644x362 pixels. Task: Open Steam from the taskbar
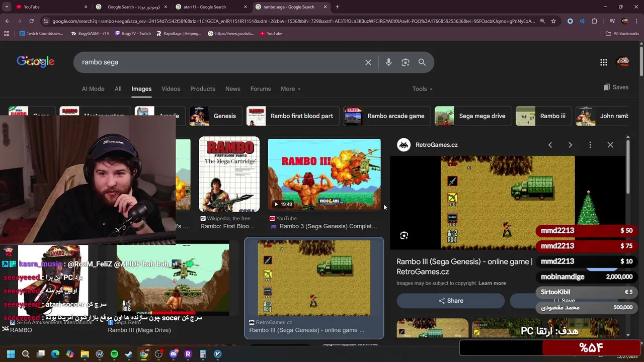click(x=129, y=354)
